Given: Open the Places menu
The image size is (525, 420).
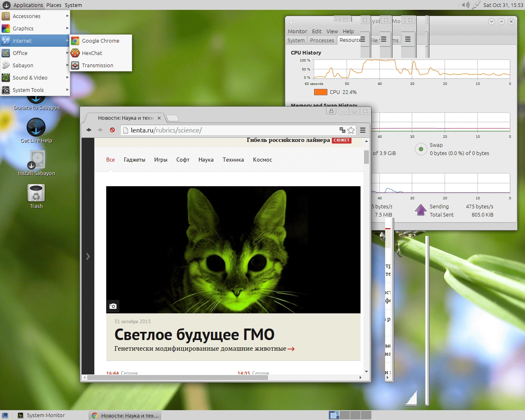Looking at the screenshot, I should pos(54,5).
